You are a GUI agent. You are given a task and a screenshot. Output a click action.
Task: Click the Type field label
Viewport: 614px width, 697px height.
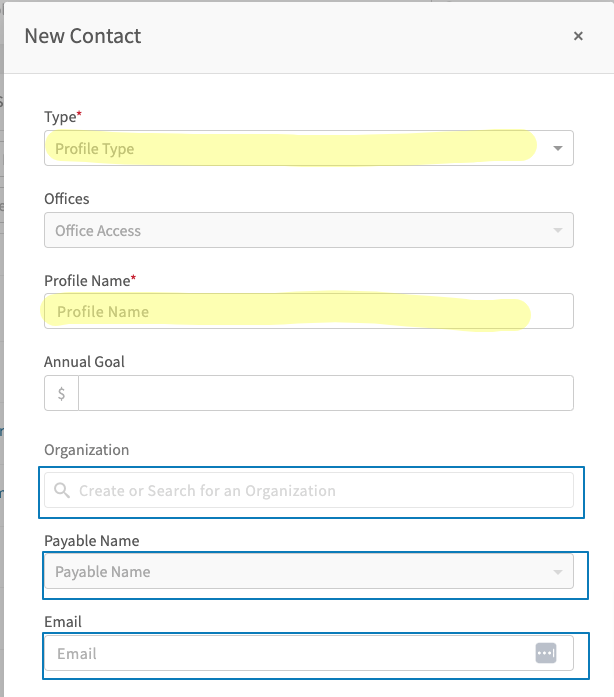tap(63, 116)
